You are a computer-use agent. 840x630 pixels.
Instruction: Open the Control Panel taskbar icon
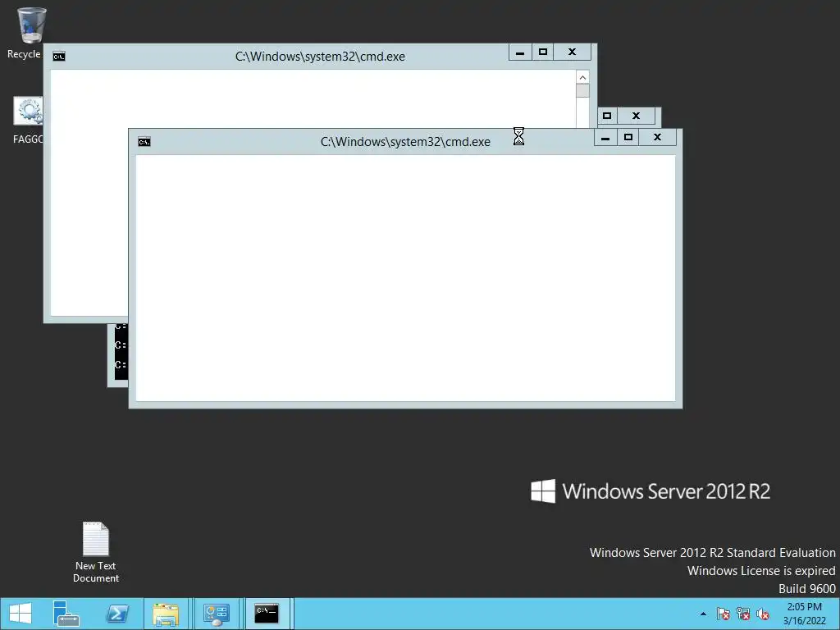(216, 614)
